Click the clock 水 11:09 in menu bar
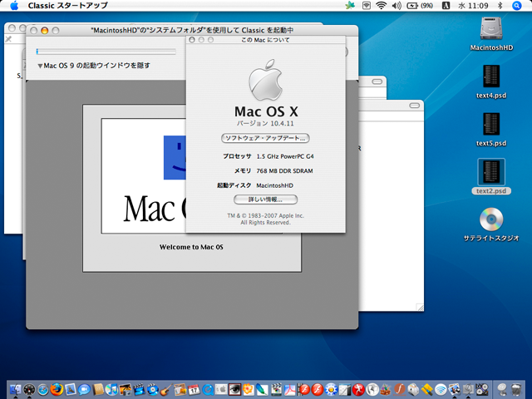The image size is (532, 399). (473, 6)
